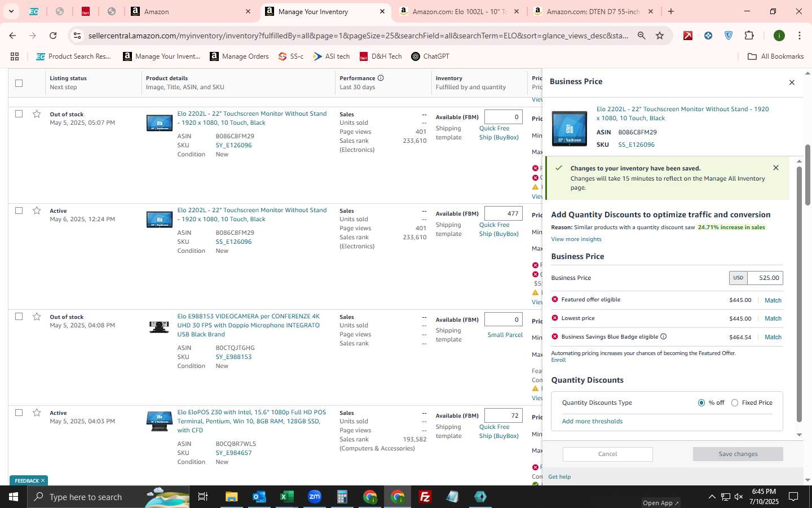Open Outlook from the taskbar

pyautogui.click(x=259, y=497)
